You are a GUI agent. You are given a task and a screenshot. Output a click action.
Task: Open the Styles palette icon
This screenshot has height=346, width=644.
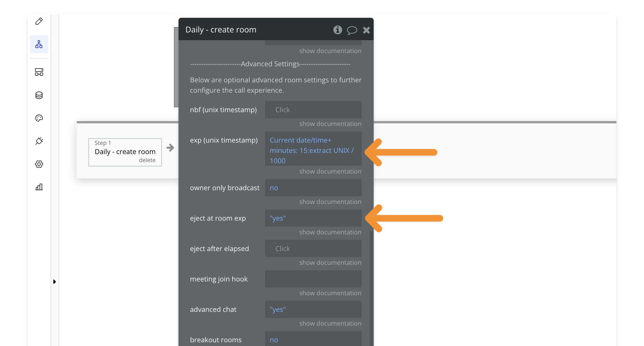click(39, 118)
